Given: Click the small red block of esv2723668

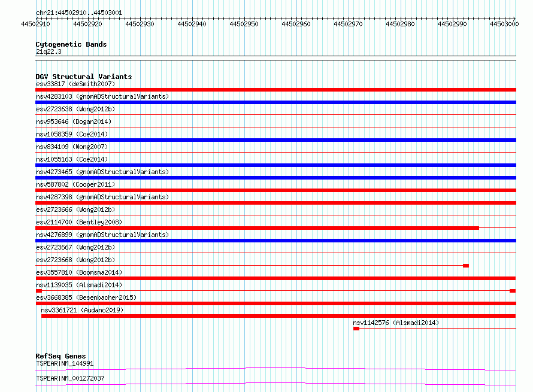Looking at the screenshot, I should [466, 266].
